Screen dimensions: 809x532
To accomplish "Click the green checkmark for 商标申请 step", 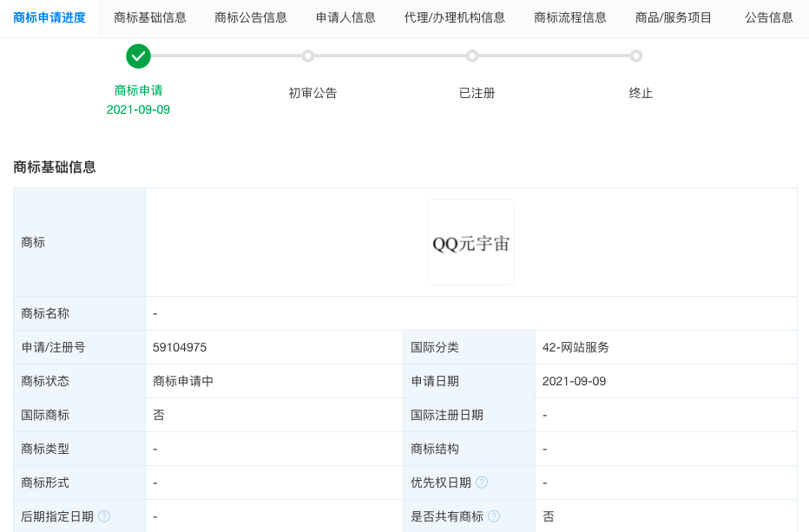I will pos(138,56).
